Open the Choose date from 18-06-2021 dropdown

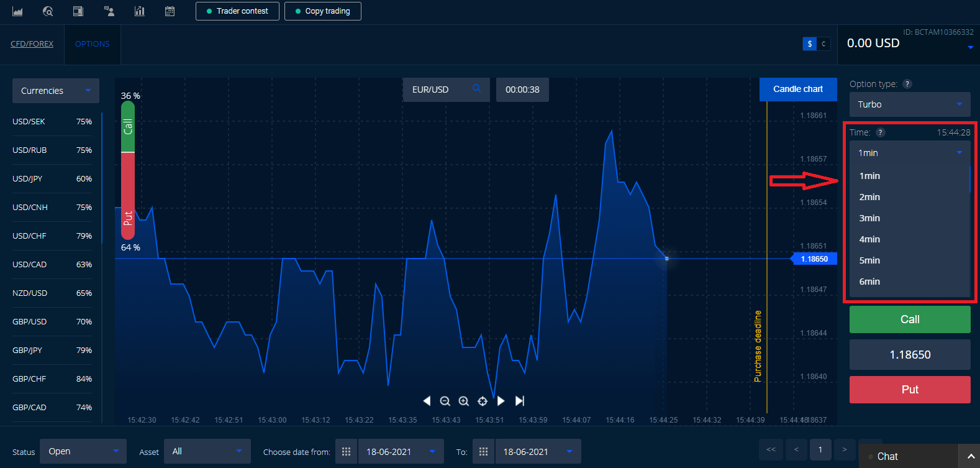pos(401,452)
